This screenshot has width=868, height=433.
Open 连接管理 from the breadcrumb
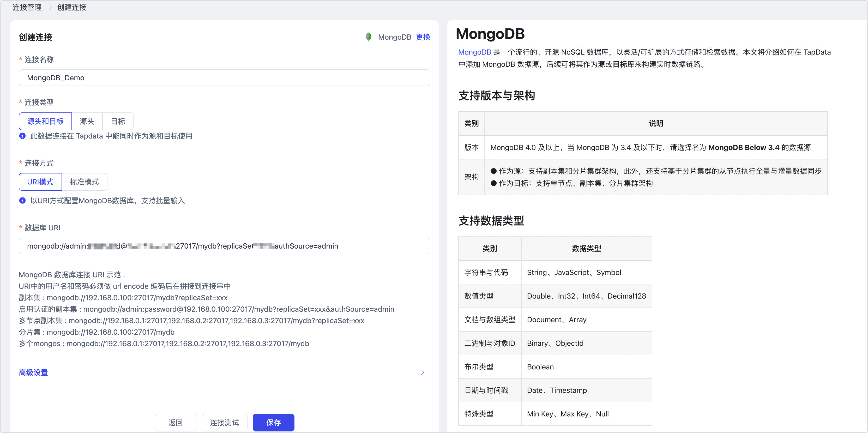pyautogui.click(x=27, y=7)
